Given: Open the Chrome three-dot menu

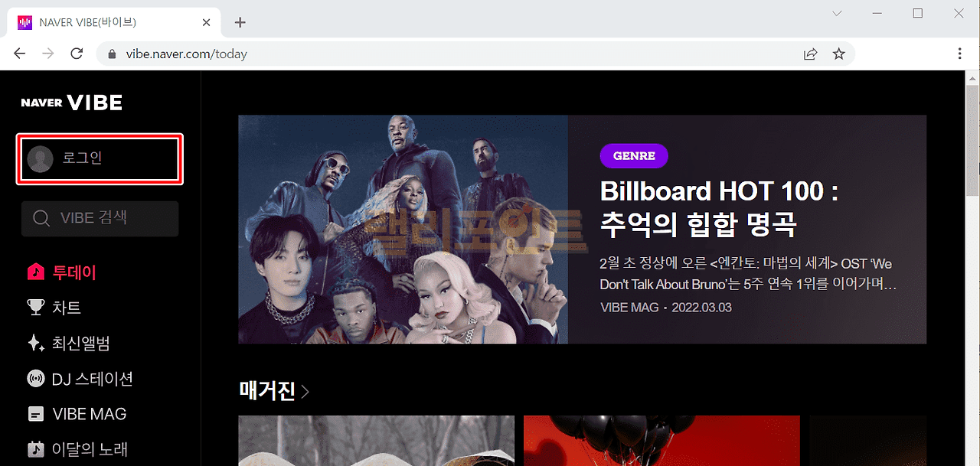Looking at the screenshot, I should (959, 54).
